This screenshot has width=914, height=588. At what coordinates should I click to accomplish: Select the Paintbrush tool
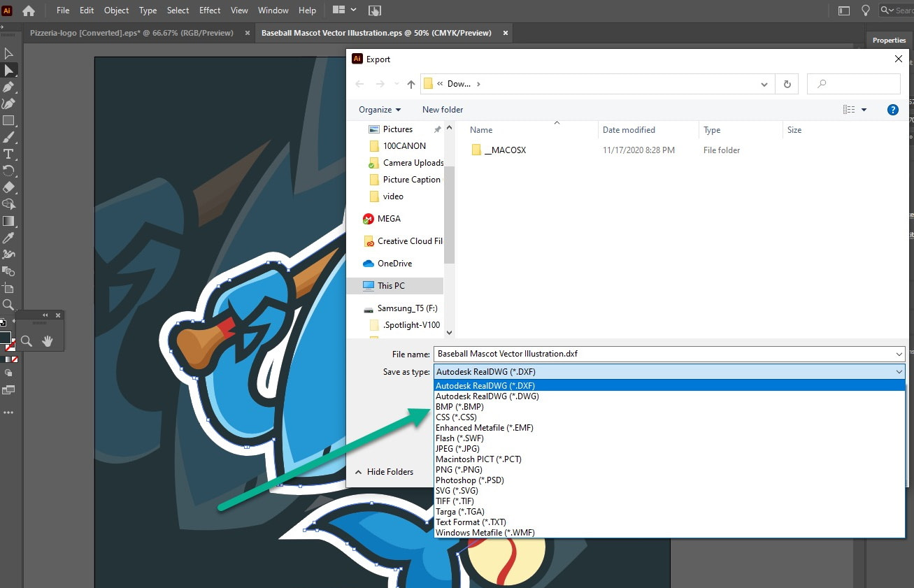(9, 138)
